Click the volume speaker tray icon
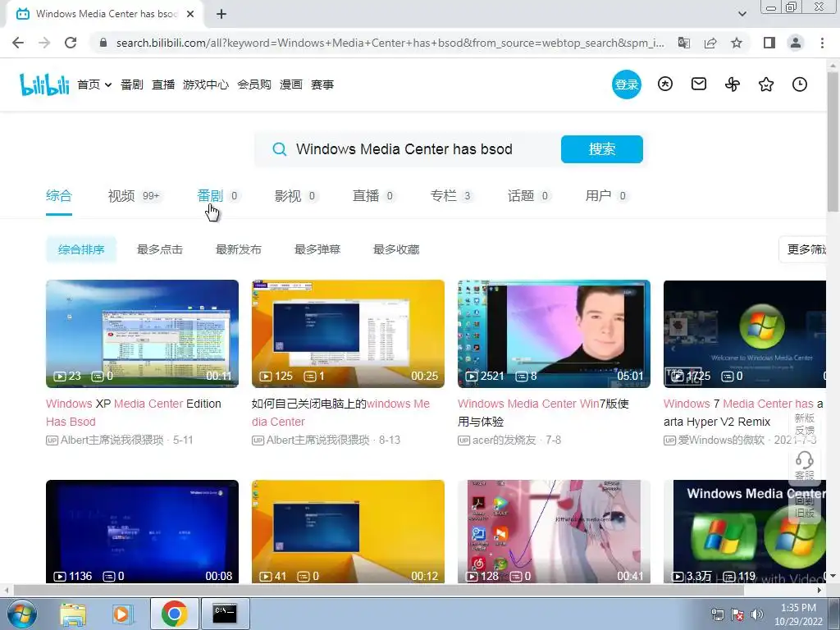 pyautogui.click(x=757, y=614)
